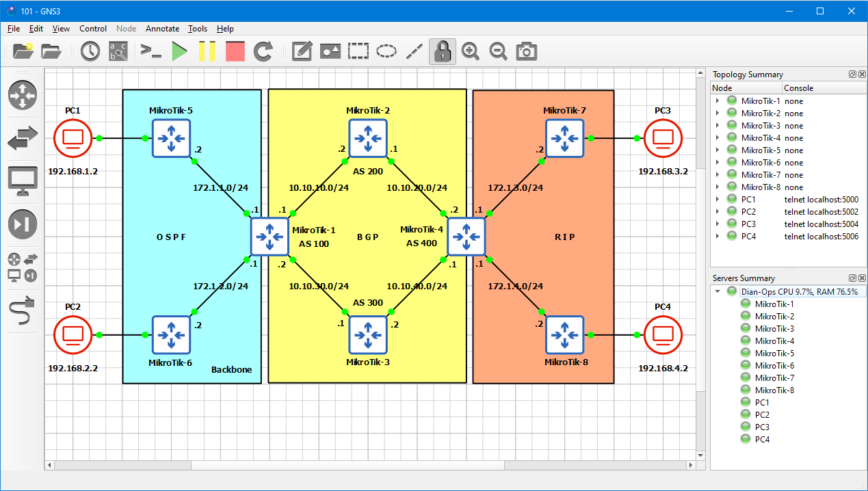Collapse the Dian-Ops server tree
The width and height of the screenshot is (868, 491).
[717, 291]
